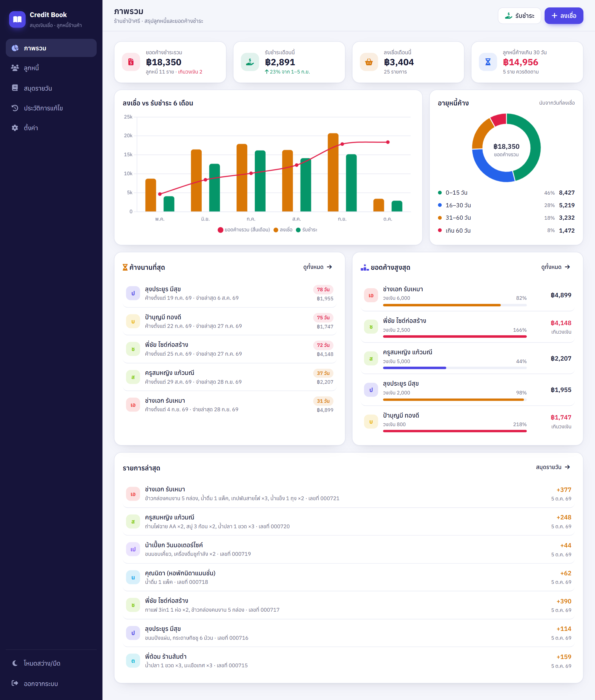Image resolution: width=595 pixels, height=700 pixels.
Task: Click the blue 16–30 วัน legend dot
Action: point(440,205)
